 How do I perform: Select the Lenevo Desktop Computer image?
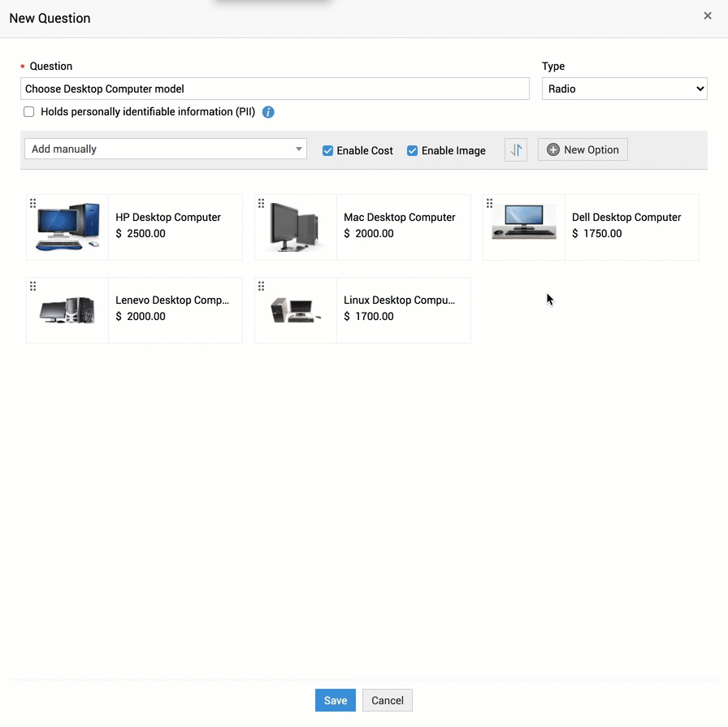[x=67, y=310]
